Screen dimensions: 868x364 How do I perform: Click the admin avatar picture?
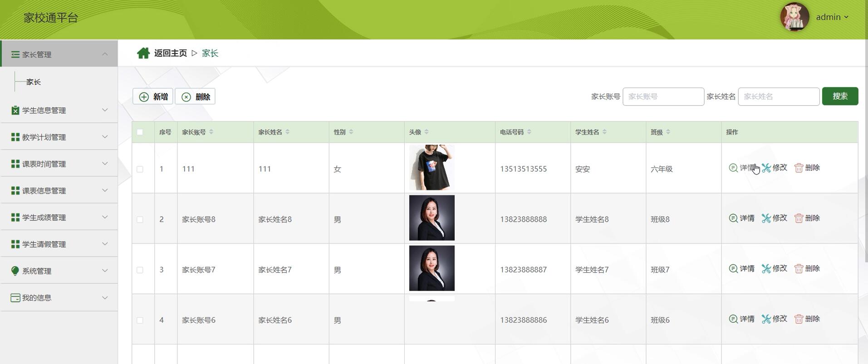[x=794, y=17]
